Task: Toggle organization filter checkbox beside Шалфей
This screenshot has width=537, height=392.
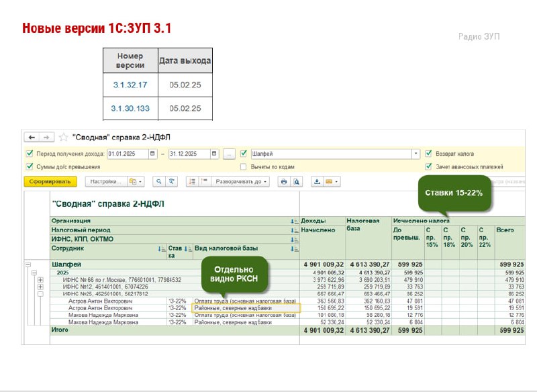Action: pyautogui.click(x=243, y=153)
